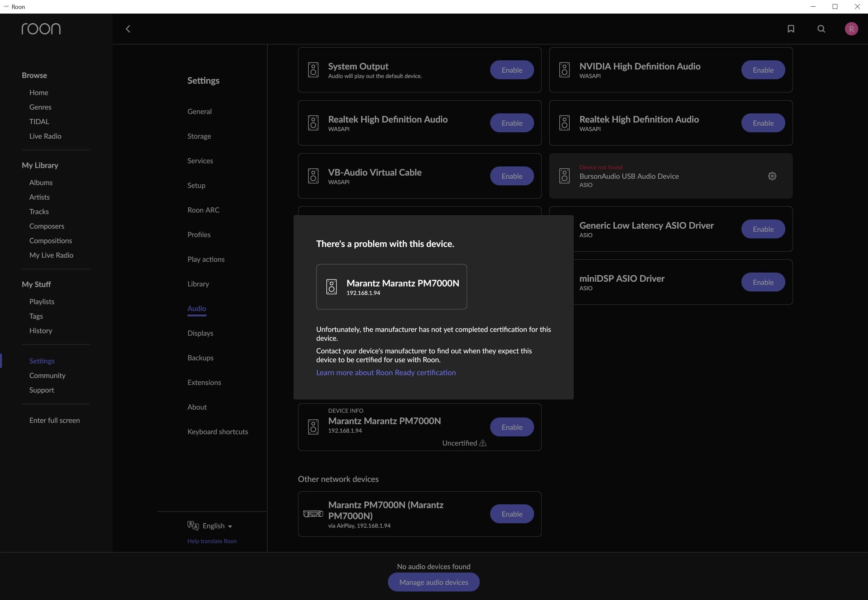Enable VB-Audio Virtual Cable
868x600 pixels.
click(x=512, y=176)
